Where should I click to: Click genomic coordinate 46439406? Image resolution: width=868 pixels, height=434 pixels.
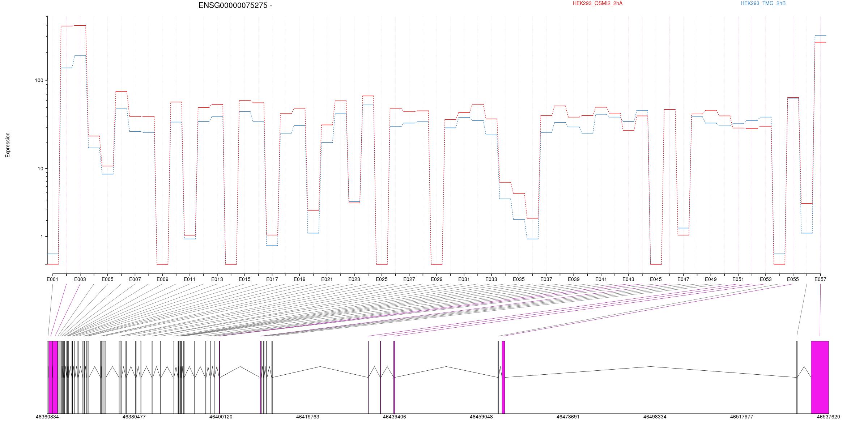394,417
